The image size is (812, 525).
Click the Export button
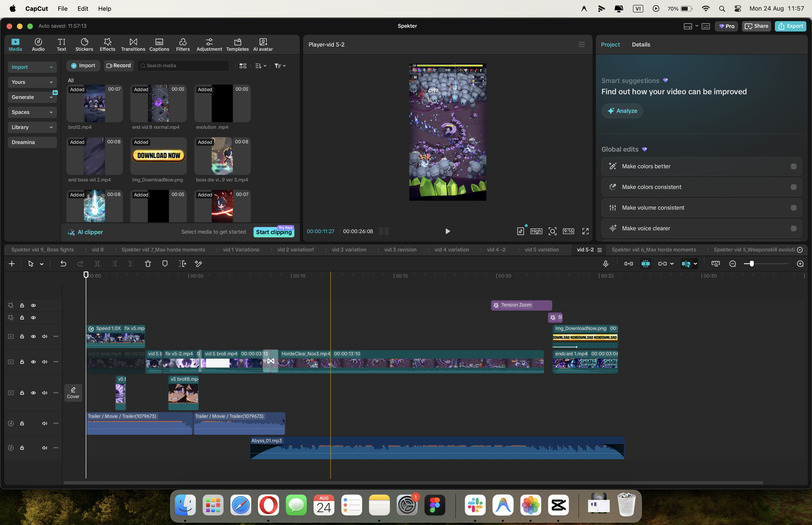click(x=791, y=26)
